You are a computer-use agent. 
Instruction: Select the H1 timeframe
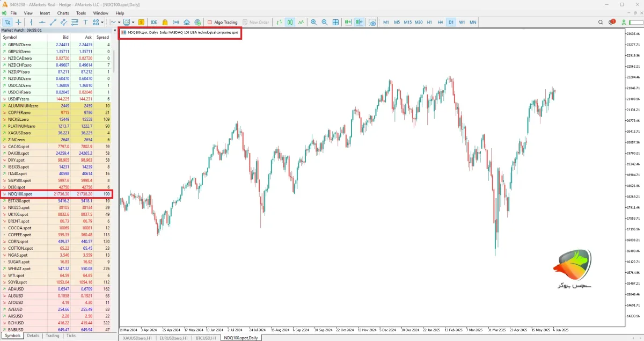pyautogui.click(x=429, y=22)
